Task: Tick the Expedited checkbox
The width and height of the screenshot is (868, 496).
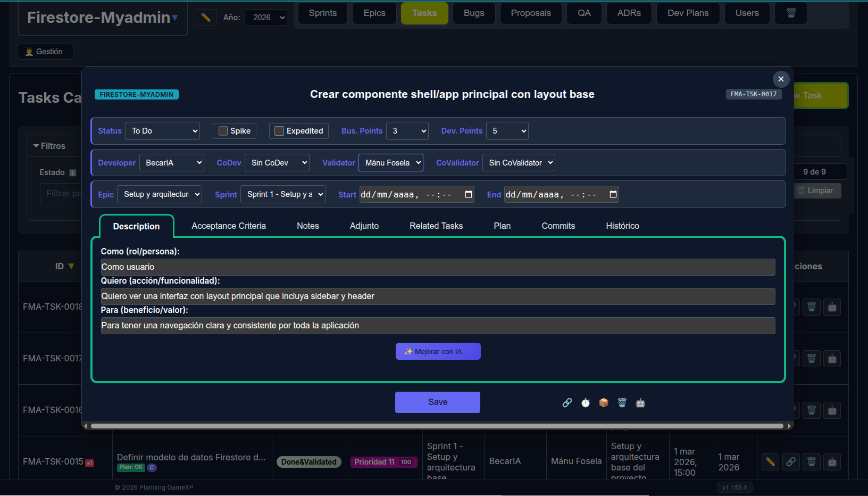Action: (279, 131)
